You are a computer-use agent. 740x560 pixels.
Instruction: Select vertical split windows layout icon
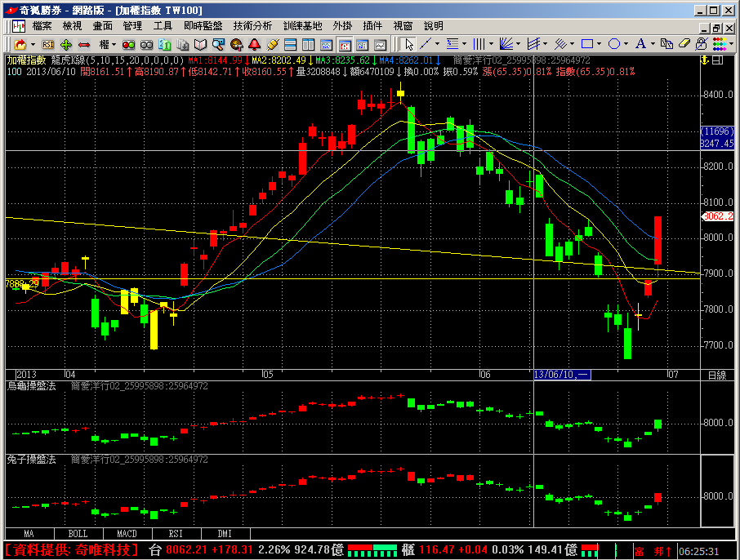(308, 44)
